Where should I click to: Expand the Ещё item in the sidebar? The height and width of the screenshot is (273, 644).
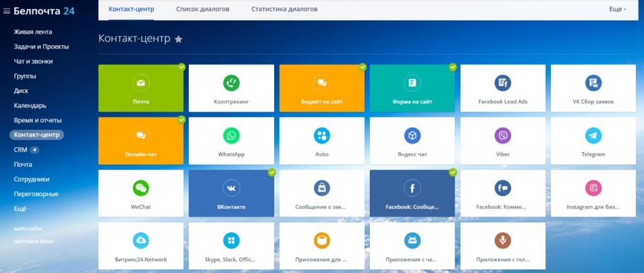[x=22, y=209]
